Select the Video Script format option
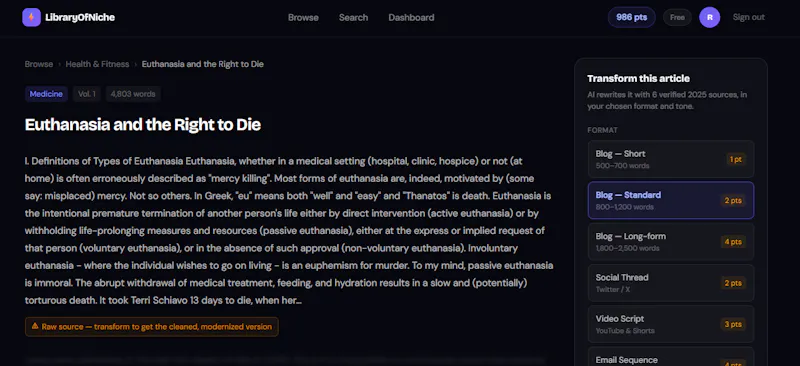The image size is (800, 366). point(670,324)
